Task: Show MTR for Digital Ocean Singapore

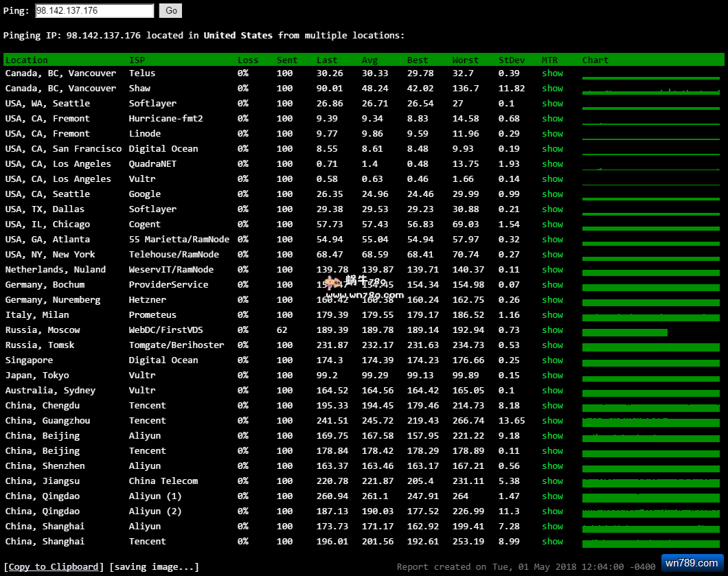Action: click(x=552, y=360)
